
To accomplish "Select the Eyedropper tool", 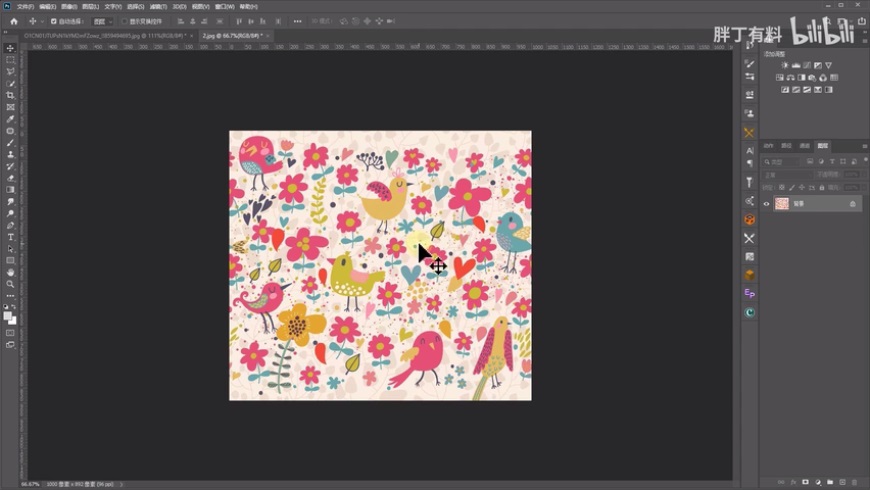I will 10,119.
